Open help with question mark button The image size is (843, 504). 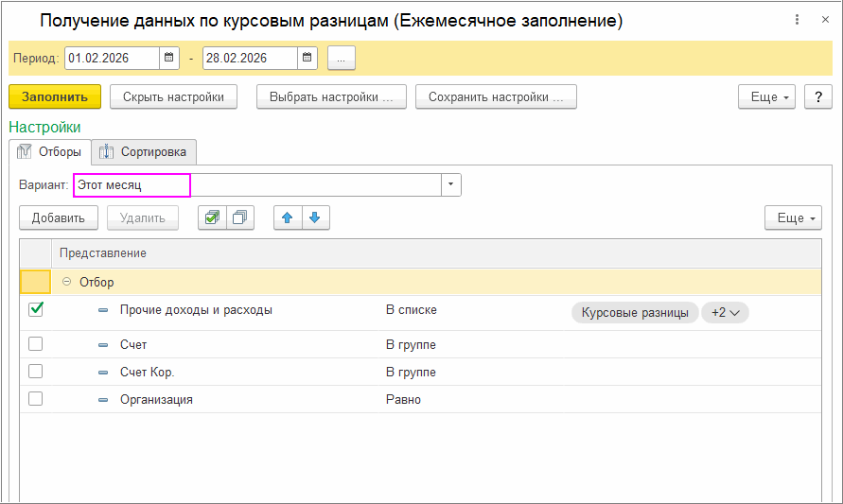(x=817, y=96)
